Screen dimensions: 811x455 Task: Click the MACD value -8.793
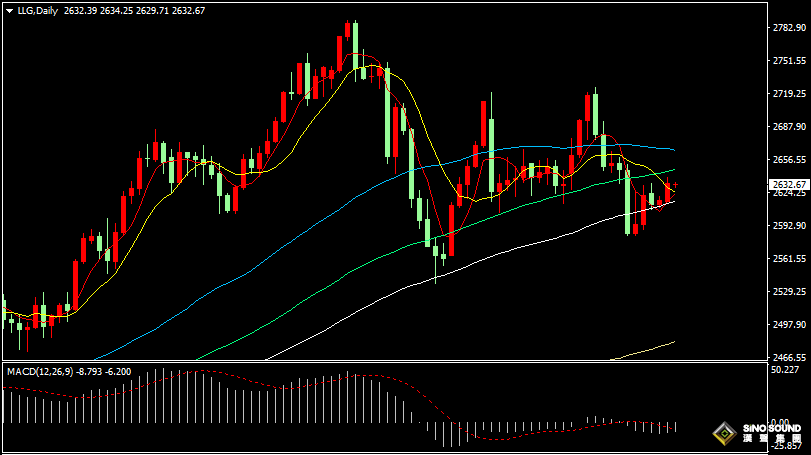(89, 372)
